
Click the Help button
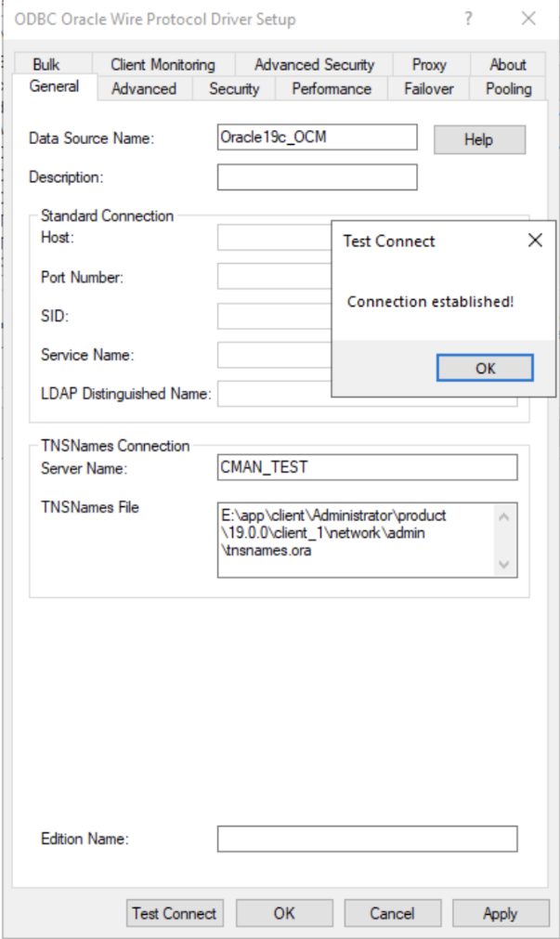pos(479,140)
